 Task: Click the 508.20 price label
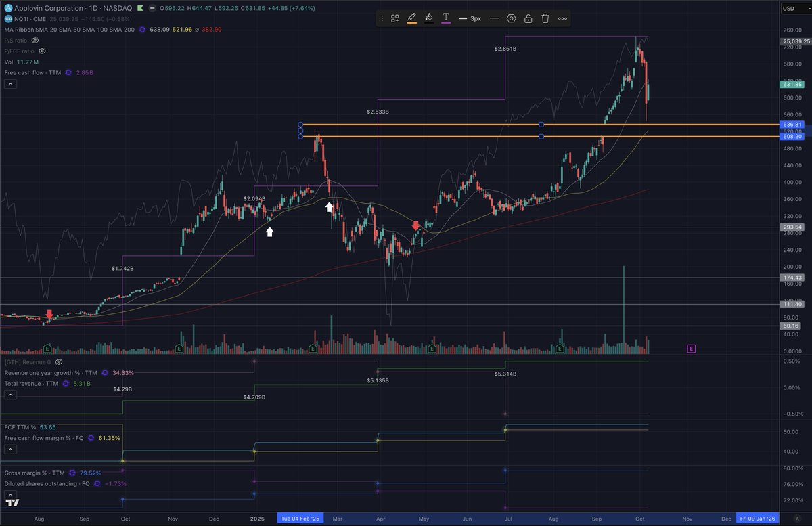click(x=792, y=136)
